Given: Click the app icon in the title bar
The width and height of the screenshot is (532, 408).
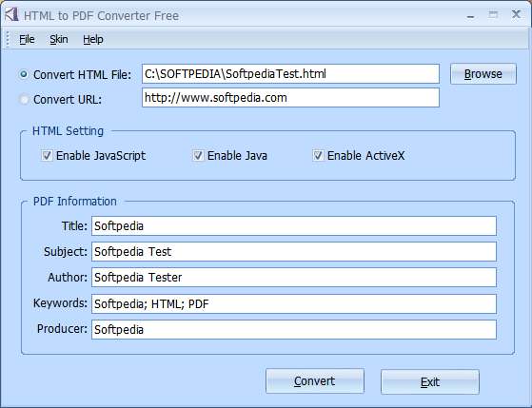Looking at the screenshot, I should click(11, 14).
